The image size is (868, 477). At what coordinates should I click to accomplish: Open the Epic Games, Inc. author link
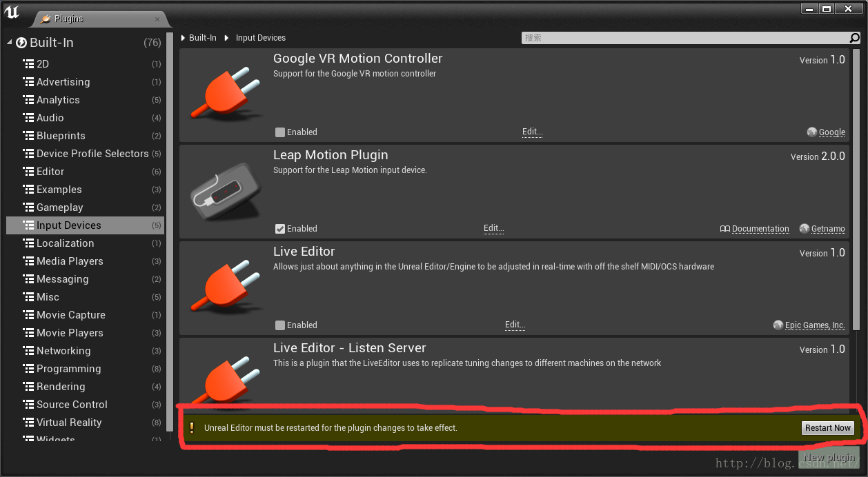[x=815, y=325]
